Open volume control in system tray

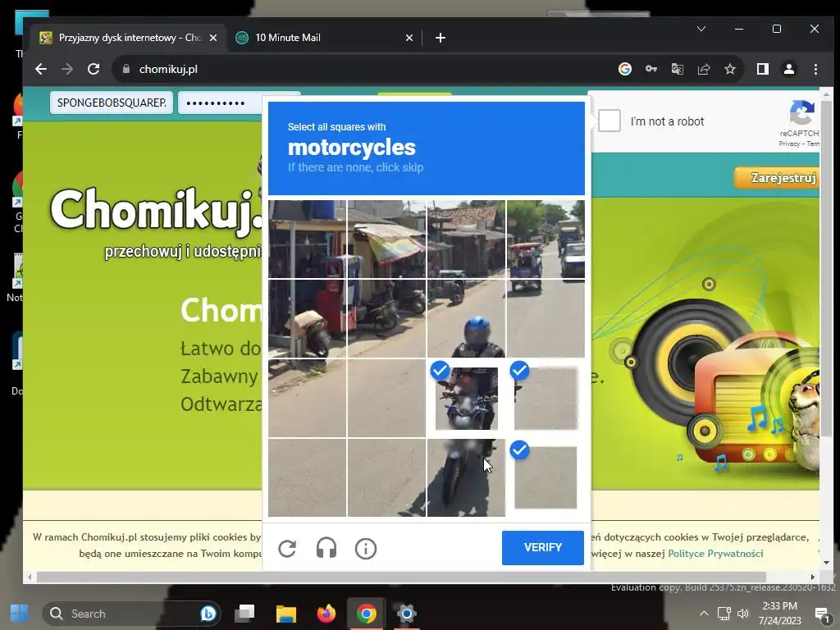tap(743, 614)
